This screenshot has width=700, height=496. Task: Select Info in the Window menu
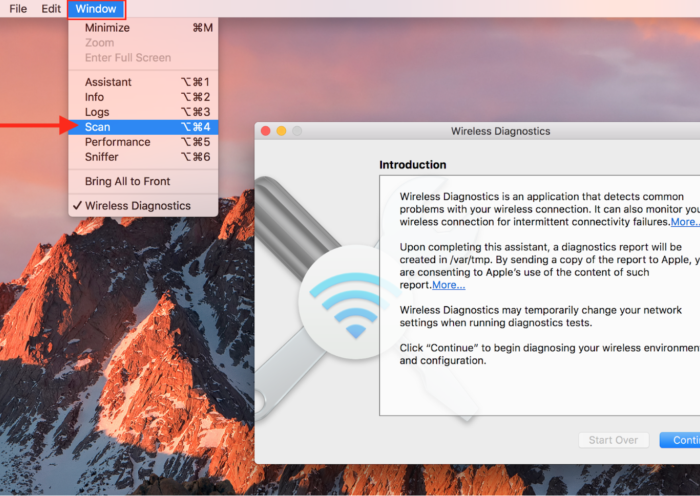click(x=143, y=97)
